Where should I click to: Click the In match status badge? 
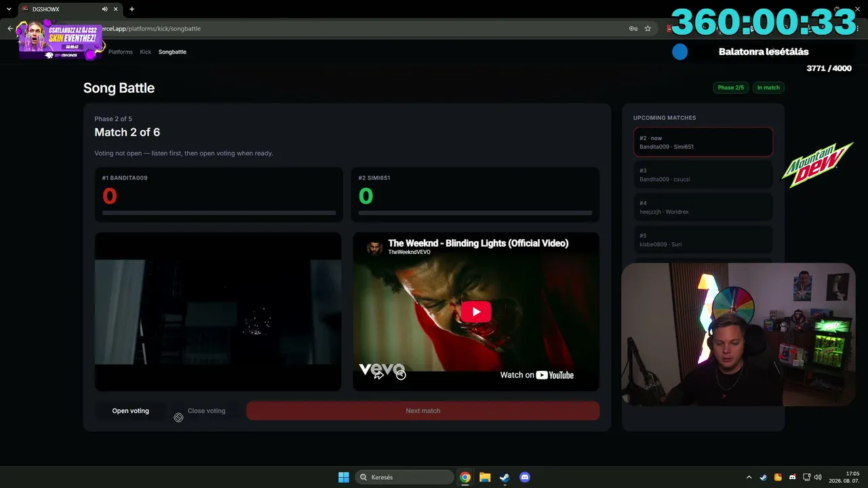click(x=768, y=87)
